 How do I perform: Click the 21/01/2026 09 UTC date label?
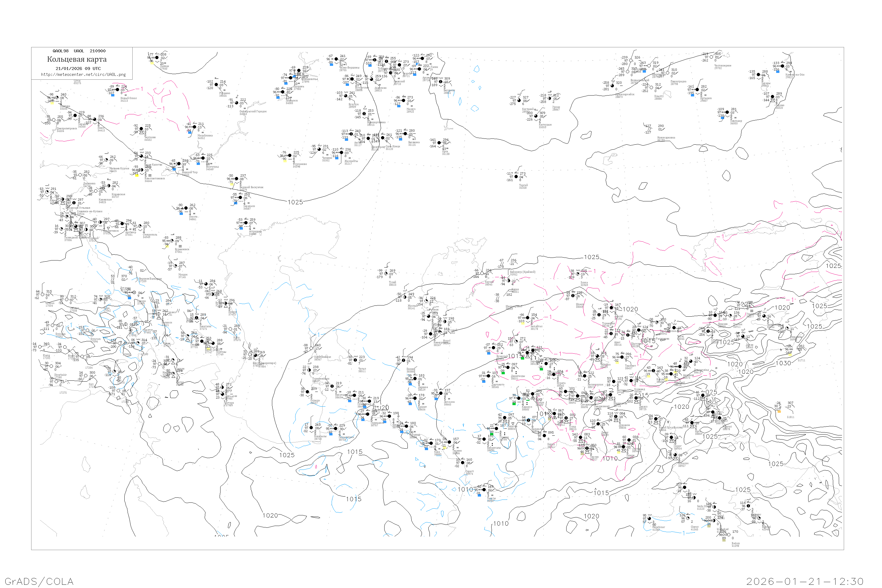click(x=78, y=69)
